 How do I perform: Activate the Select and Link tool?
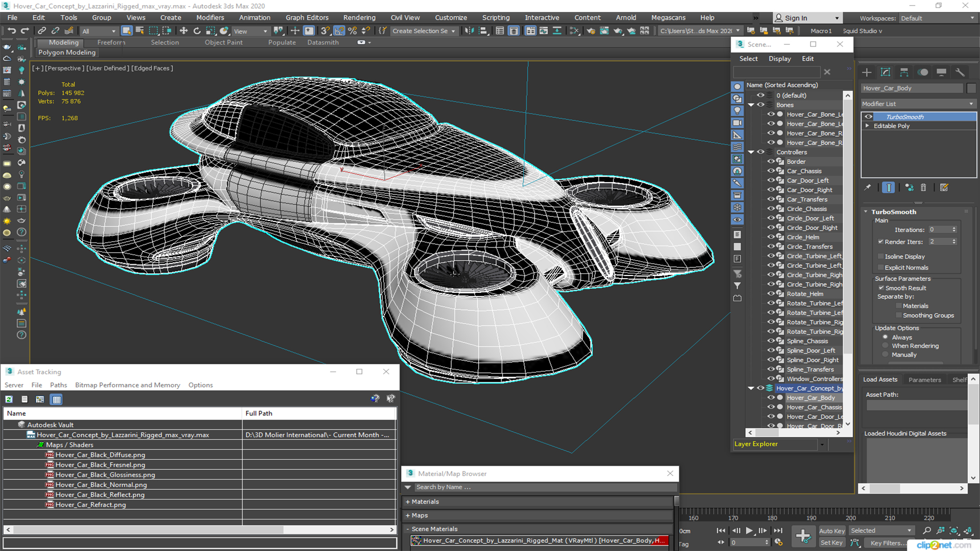pyautogui.click(x=42, y=31)
